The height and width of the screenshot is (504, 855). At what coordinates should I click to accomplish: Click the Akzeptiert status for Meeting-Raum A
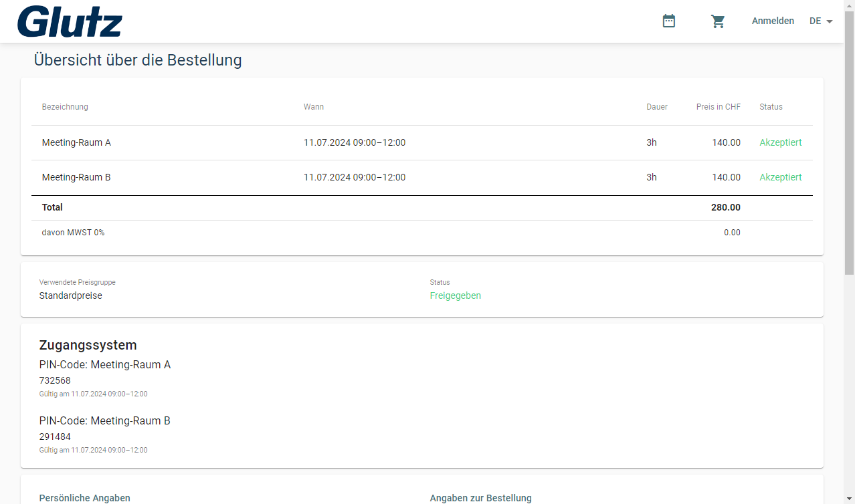(780, 142)
